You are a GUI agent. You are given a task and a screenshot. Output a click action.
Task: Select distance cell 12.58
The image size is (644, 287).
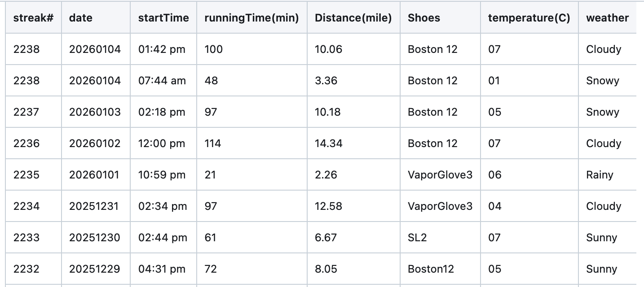click(x=328, y=206)
